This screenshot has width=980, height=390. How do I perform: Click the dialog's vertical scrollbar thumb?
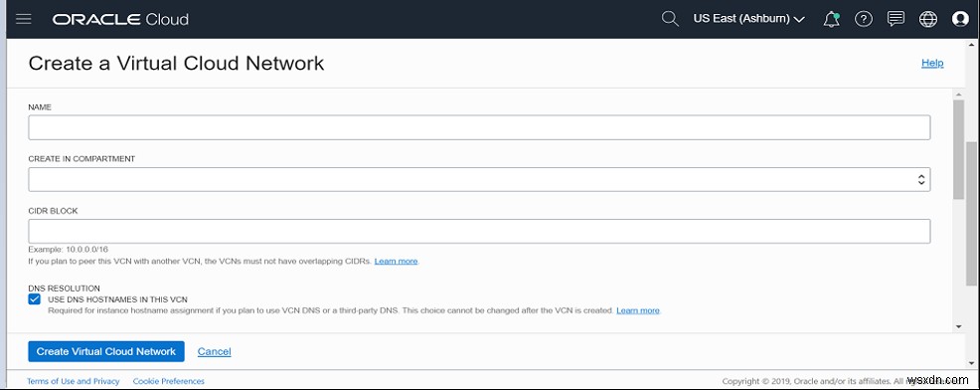coord(959,149)
